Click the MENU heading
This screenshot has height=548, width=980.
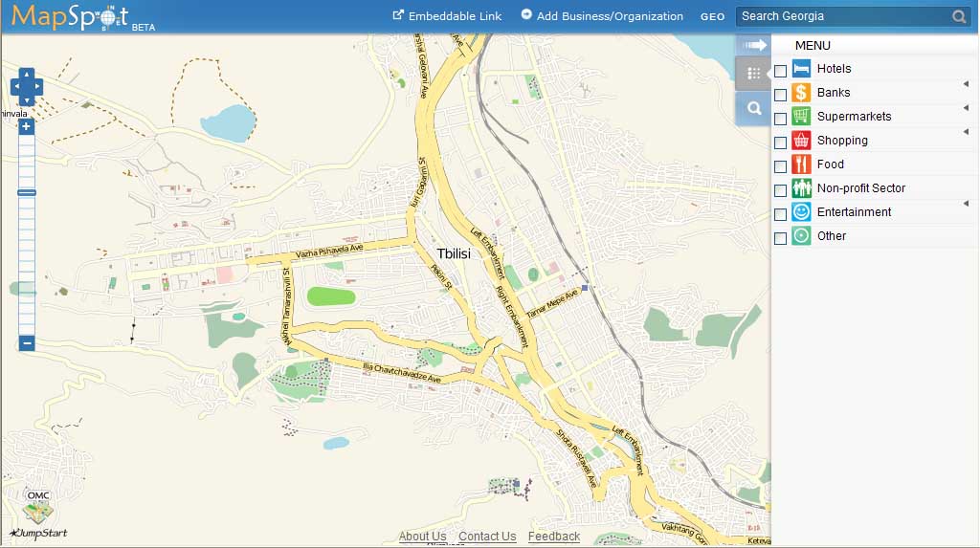click(x=813, y=46)
